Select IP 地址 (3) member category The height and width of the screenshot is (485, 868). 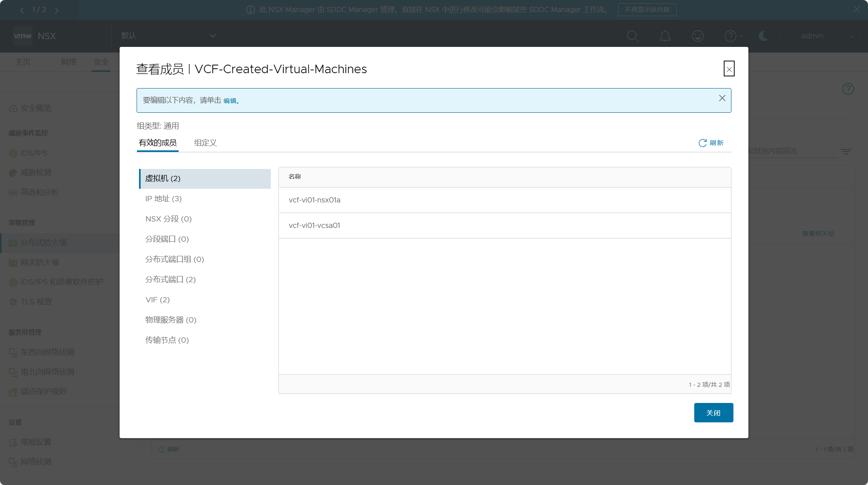pos(163,198)
